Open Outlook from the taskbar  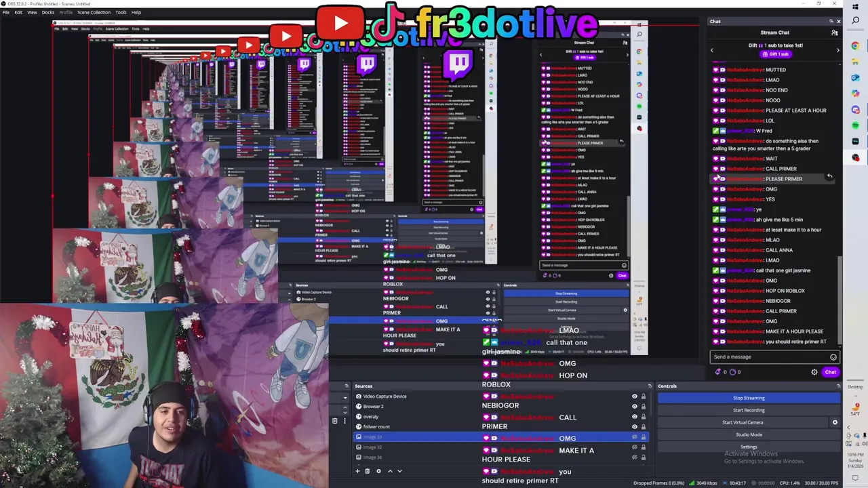[855, 77]
